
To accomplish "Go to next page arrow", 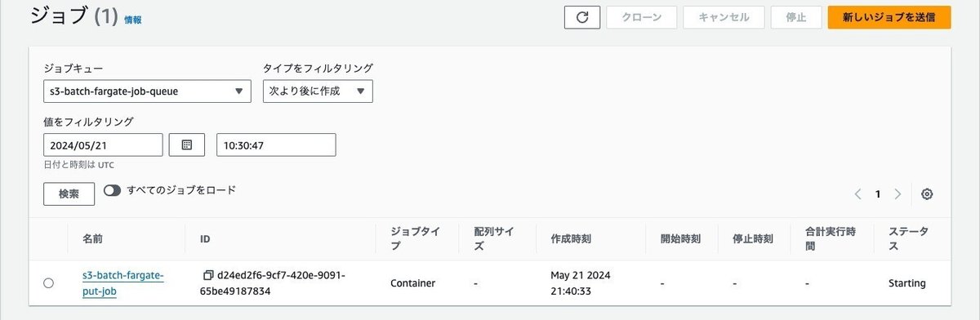I will pyautogui.click(x=898, y=194).
